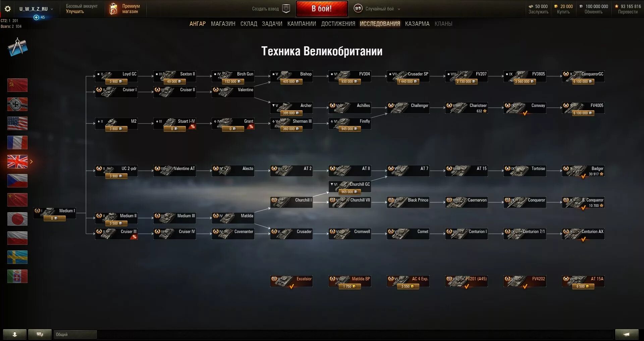Open the Premium shop icon

[114, 9]
